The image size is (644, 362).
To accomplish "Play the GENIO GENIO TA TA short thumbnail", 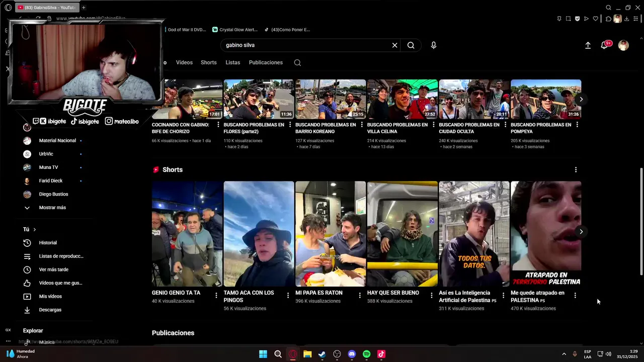I will coord(187,234).
